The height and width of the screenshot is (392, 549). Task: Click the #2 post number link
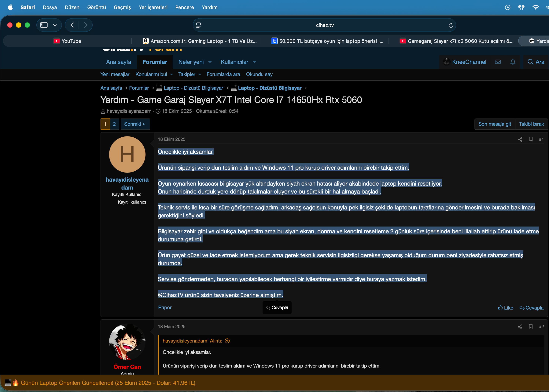[541, 327]
